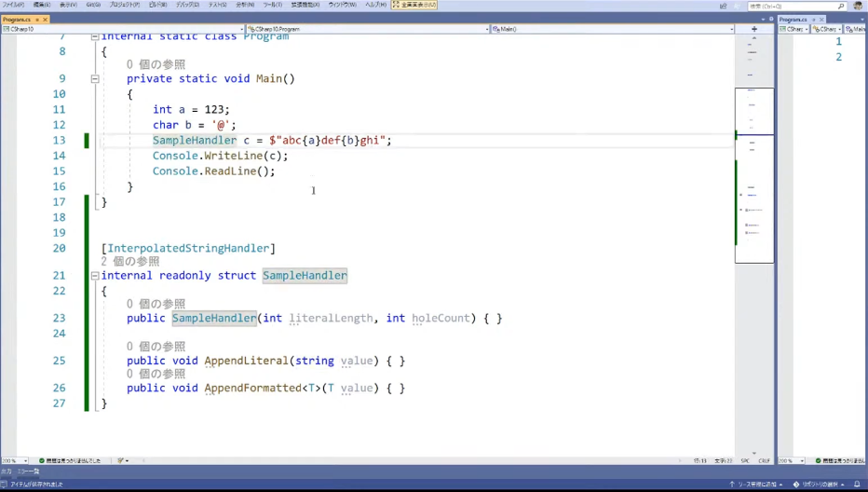Click '0 個の参照' above AppendFormatted
The height and width of the screenshot is (492, 868).
[156, 374]
